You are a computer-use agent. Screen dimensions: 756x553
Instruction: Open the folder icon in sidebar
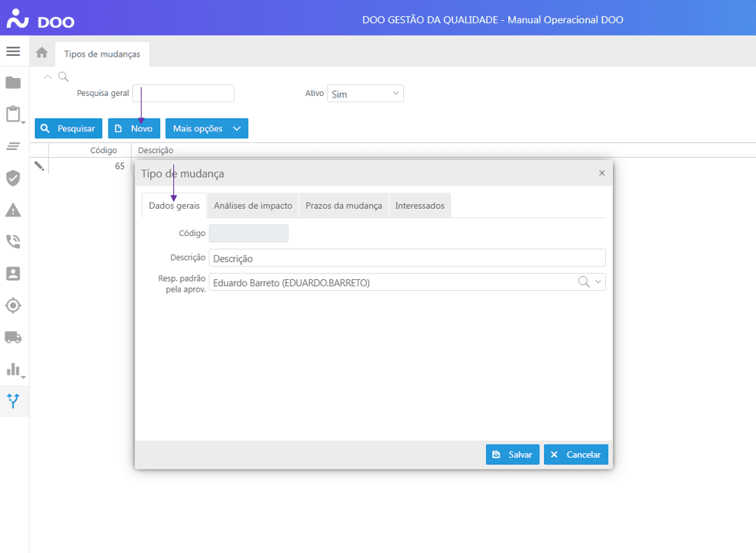tap(13, 83)
